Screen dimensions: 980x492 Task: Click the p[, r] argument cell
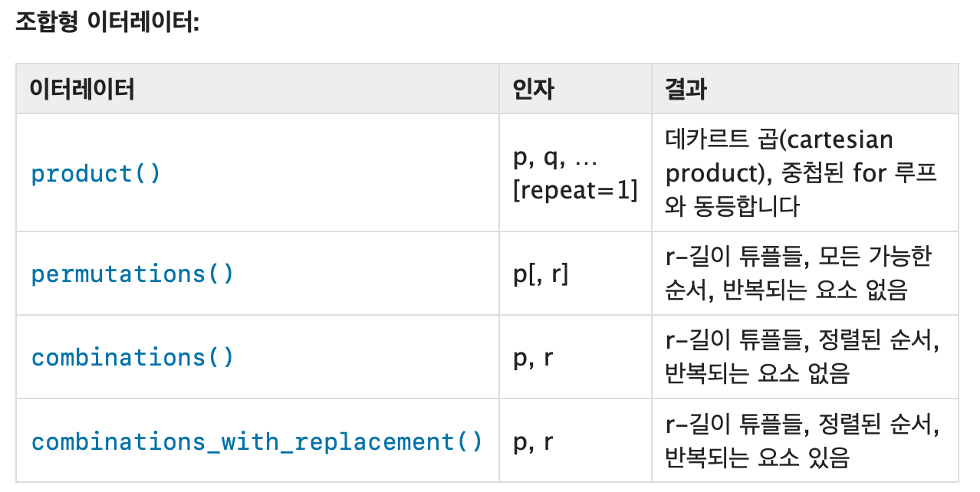coord(541,274)
